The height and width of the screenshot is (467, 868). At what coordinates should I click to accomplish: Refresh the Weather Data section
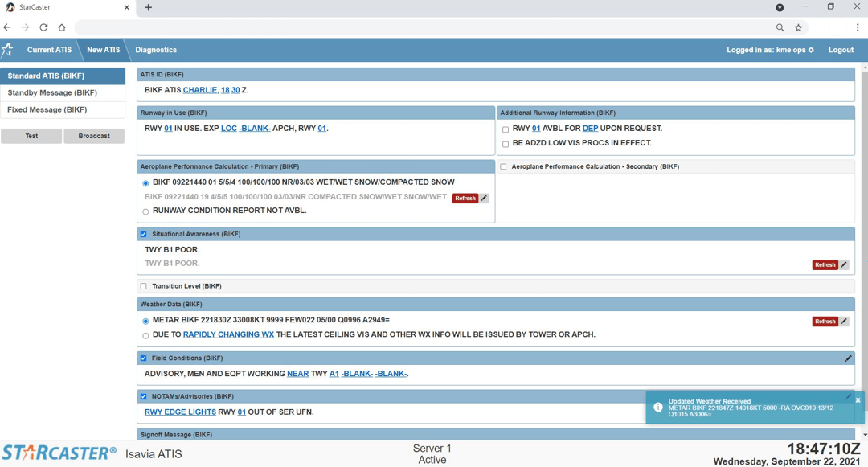tap(825, 321)
